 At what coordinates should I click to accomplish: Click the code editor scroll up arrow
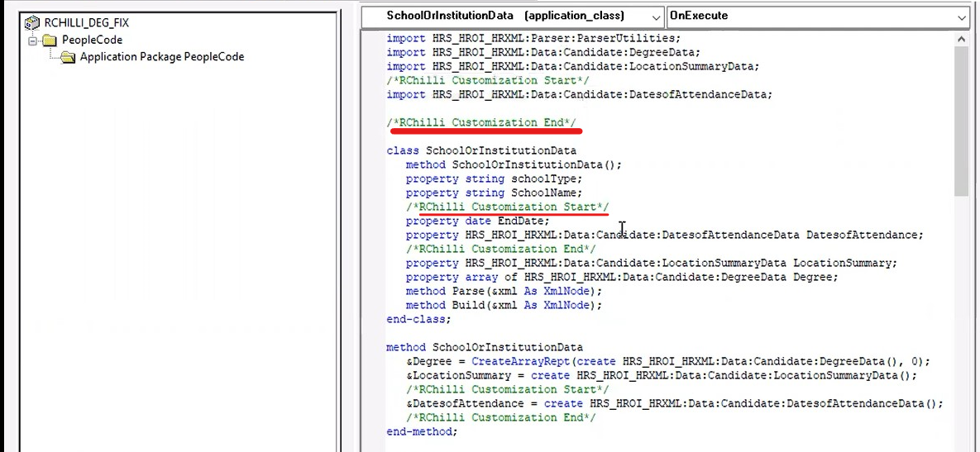click(x=962, y=39)
